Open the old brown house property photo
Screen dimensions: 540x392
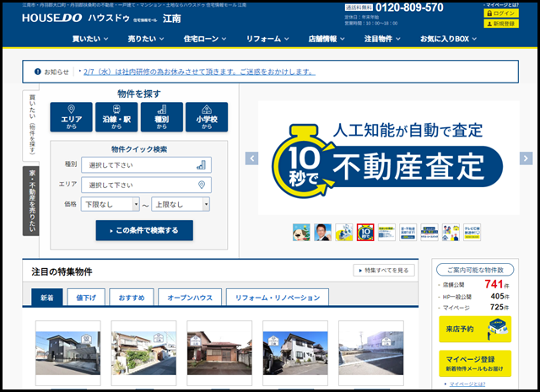pos(219,353)
